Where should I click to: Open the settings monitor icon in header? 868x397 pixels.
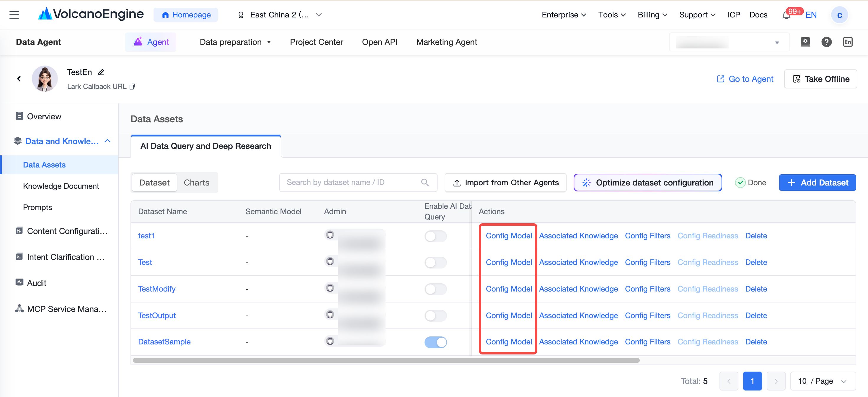point(805,42)
